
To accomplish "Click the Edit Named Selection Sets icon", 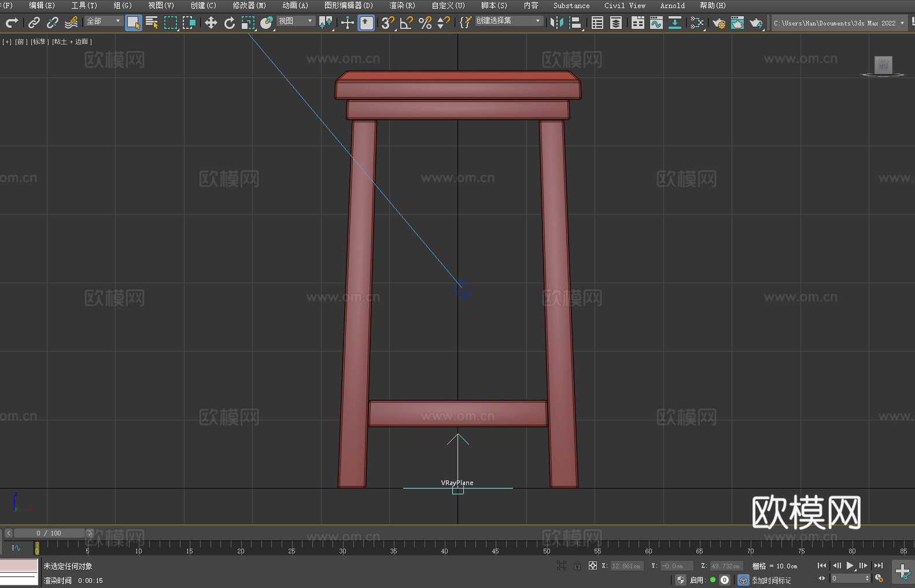I will 466,23.
